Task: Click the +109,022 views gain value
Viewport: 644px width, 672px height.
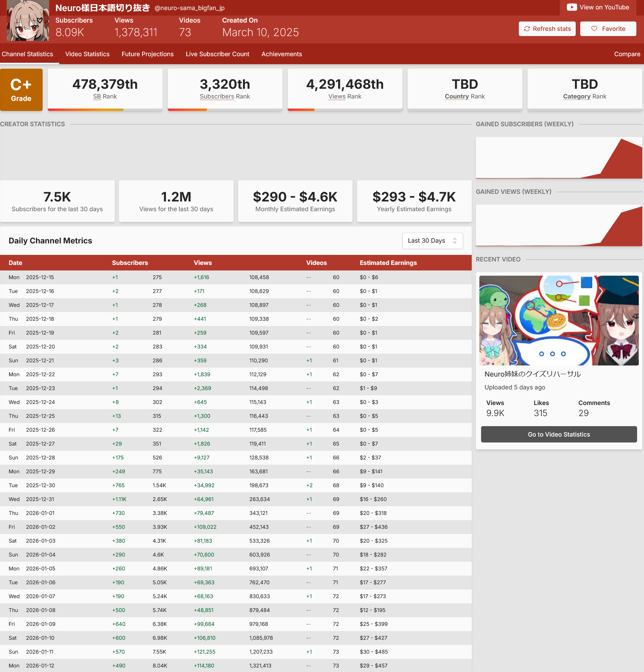Action: (205, 527)
